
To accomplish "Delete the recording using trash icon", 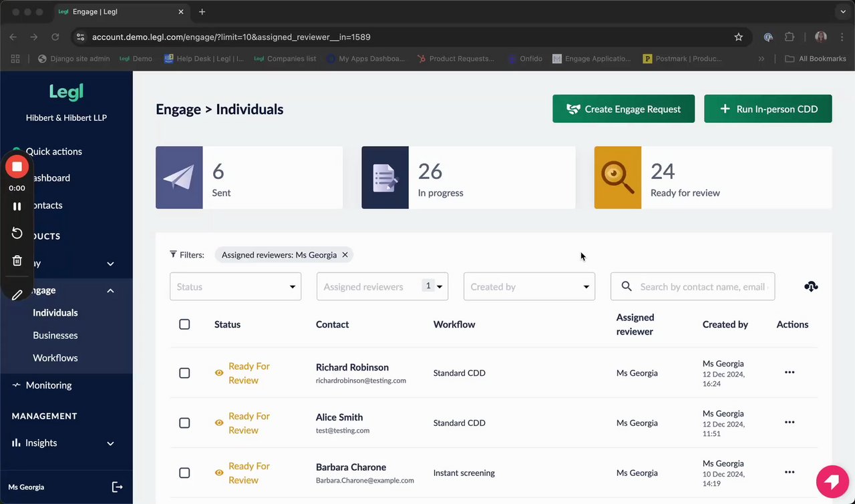I will (17, 260).
